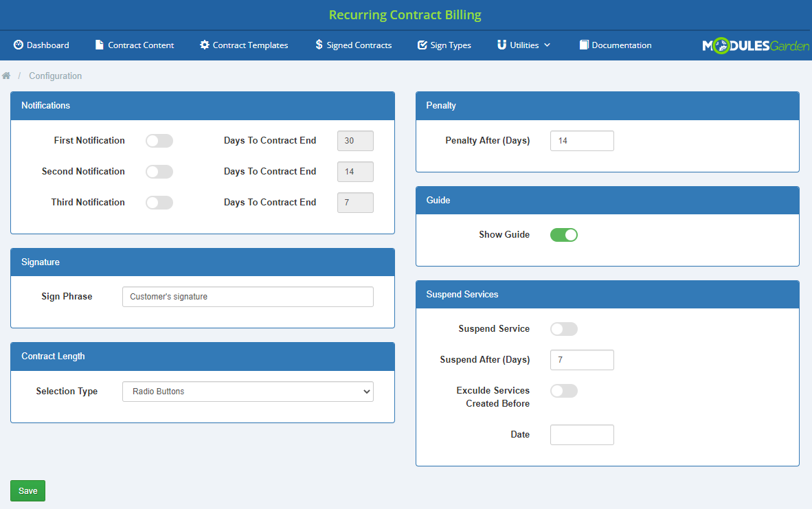
Task: Open the Dashboard menu item
Action: tap(41, 45)
